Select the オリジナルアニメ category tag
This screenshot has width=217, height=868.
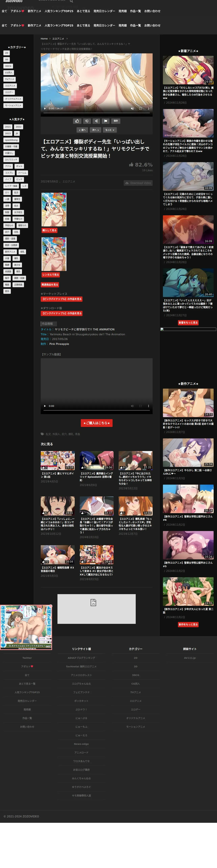(13, 99)
